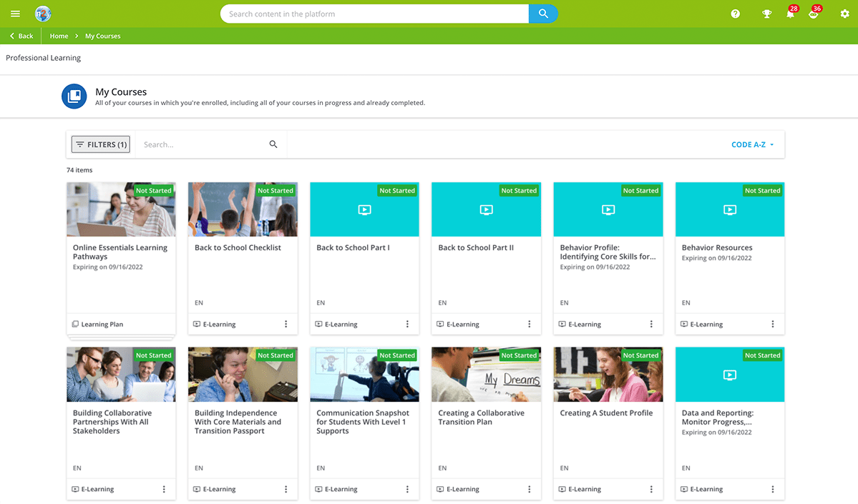The width and height of the screenshot is (858, 504).
Task: Click the My Courses breadcrumb
Action: pos(103,36)
